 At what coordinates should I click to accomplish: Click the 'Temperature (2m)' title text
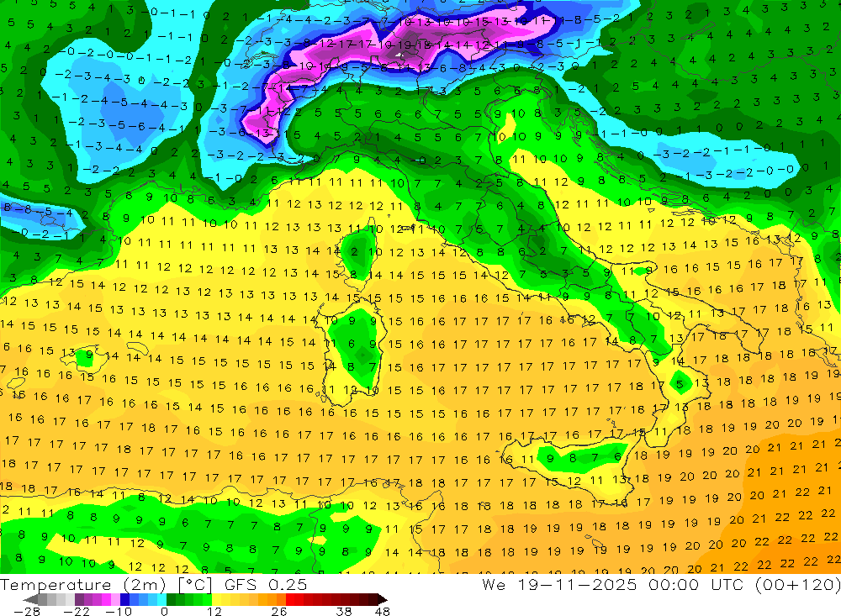[x=83, y=585]
